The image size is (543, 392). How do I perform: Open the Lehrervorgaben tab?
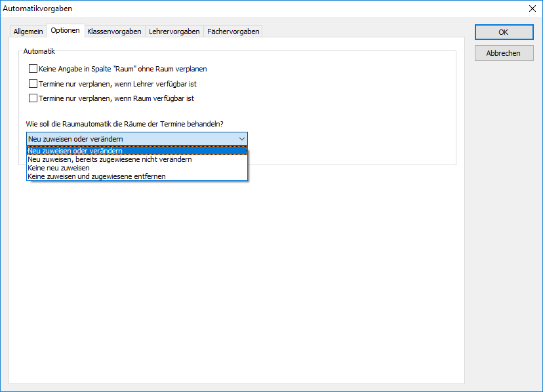[x=174, y=31]
